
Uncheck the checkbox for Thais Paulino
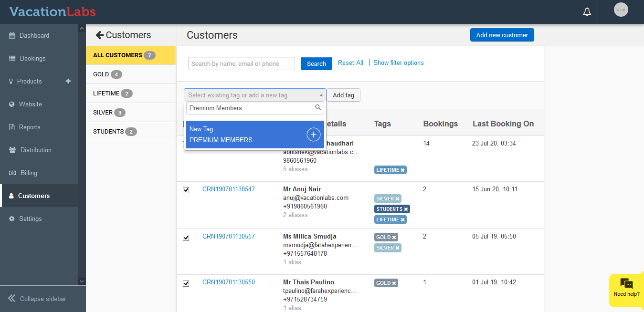coord(186,283)
